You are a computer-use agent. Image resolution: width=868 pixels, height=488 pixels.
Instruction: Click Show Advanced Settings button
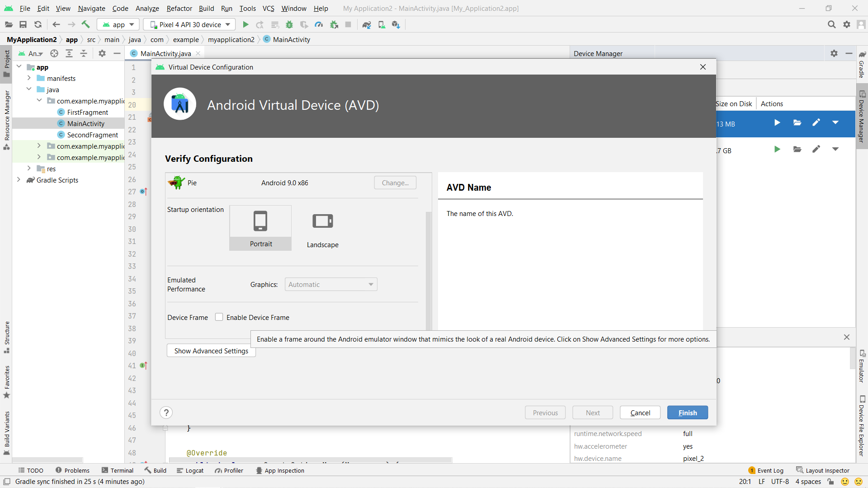(211, 351)
